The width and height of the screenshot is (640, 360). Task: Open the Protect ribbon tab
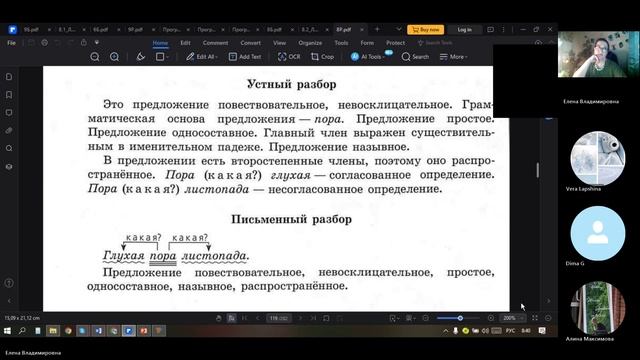[x=396, y=43]
